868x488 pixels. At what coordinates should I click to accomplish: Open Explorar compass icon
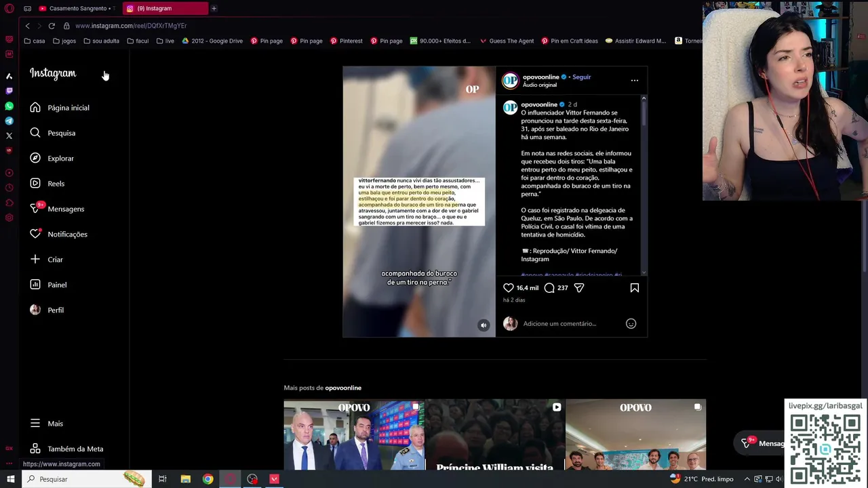click(x=35, y=158)
